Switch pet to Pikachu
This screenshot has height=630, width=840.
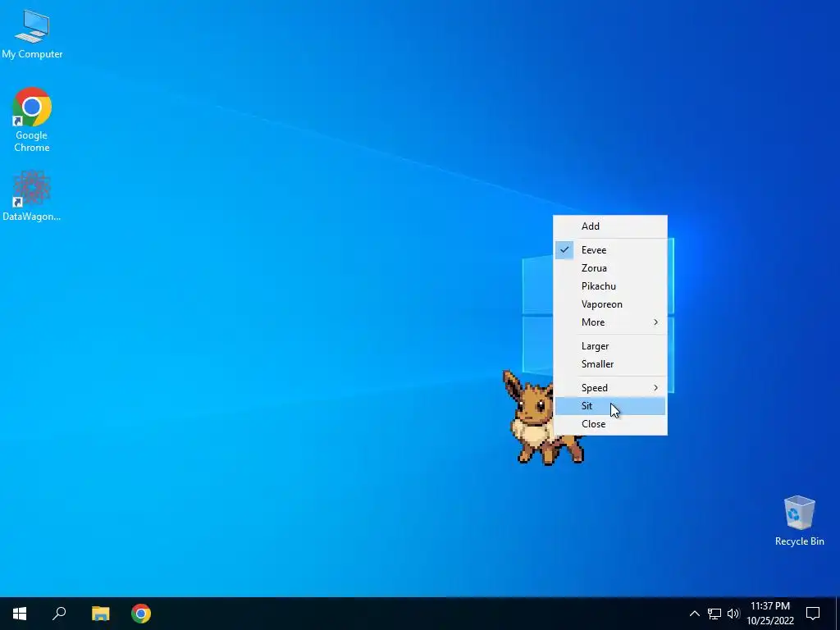(610, 286)
